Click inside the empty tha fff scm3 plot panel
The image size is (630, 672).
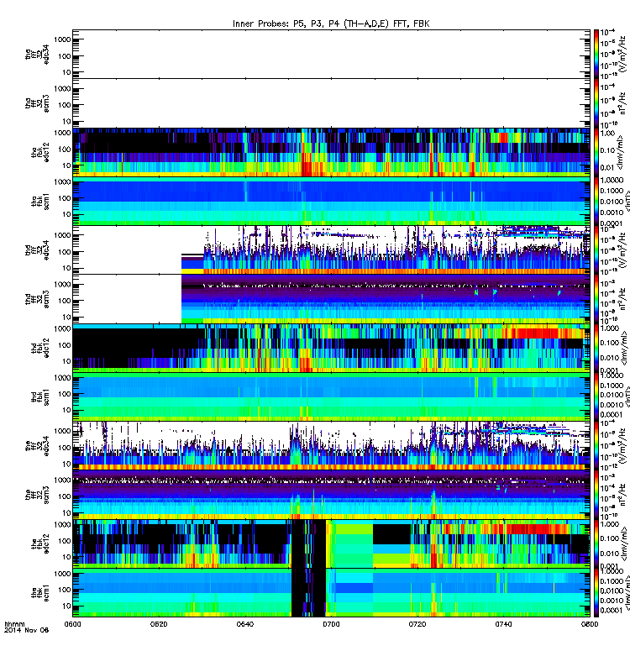[331, 103]
